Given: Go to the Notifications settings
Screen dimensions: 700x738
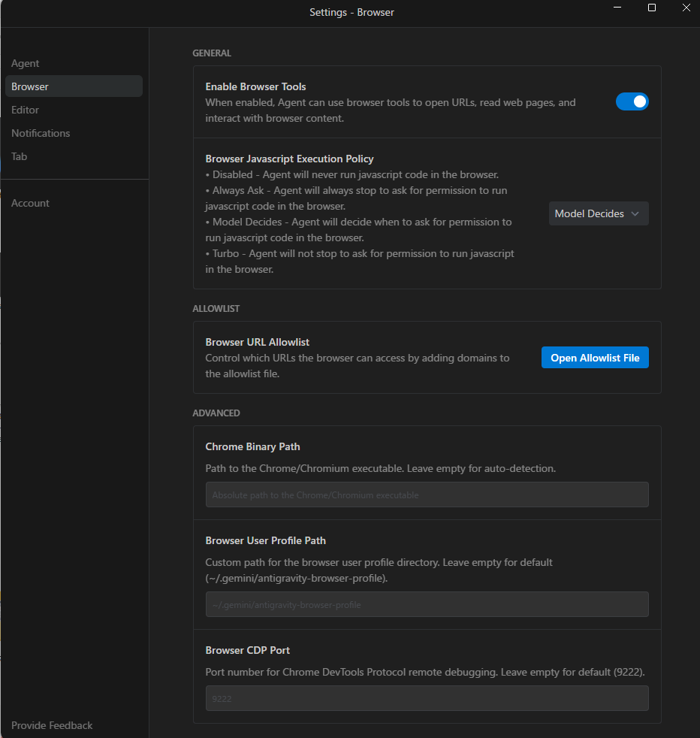Looking at the screenshot, I should pyautogui.click(x=41, y=133).
